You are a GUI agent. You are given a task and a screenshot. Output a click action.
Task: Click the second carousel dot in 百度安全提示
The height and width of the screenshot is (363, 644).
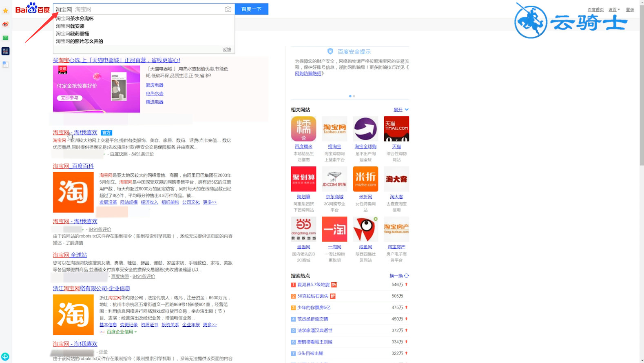(354, 96)
